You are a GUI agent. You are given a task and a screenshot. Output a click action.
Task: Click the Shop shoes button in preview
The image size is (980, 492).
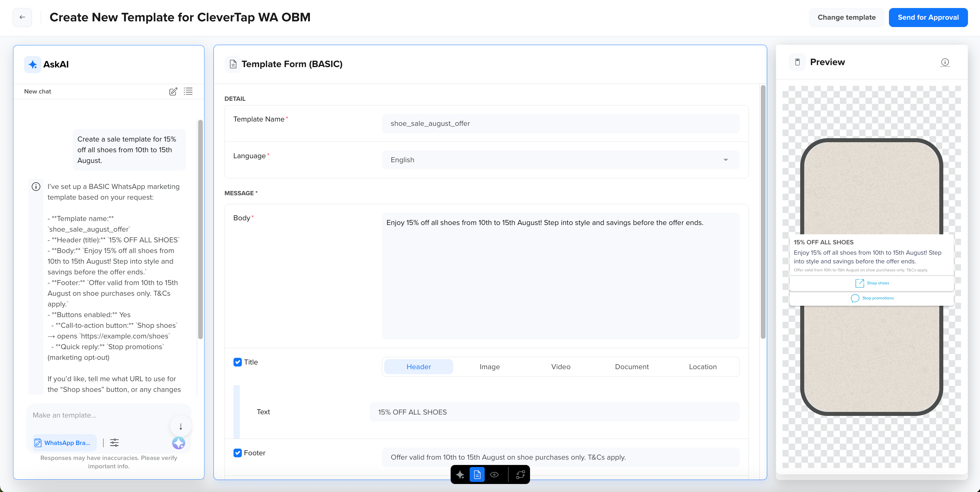click(x=872, y=283)
